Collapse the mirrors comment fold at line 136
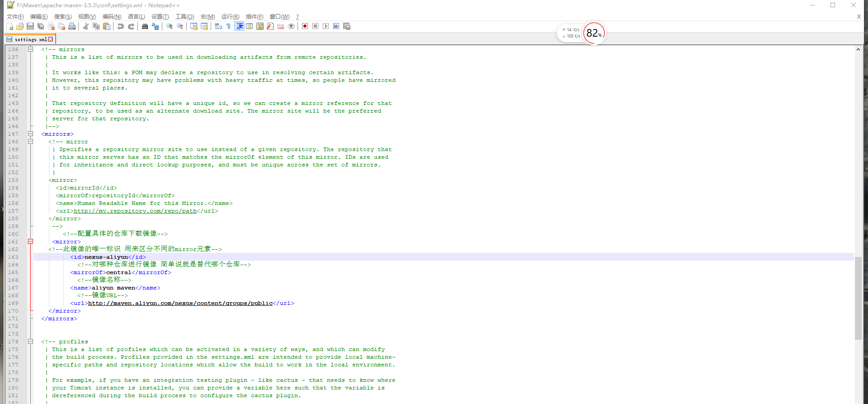This screenshot has width=868, height=404. tap(31, 49)
